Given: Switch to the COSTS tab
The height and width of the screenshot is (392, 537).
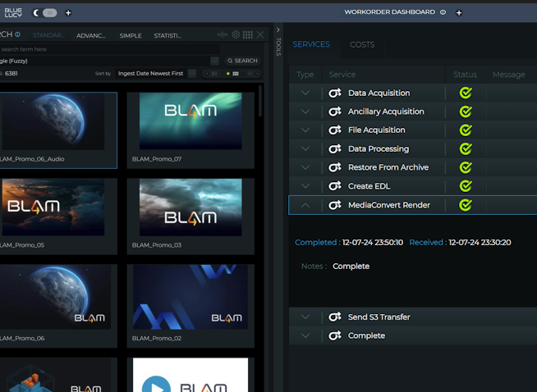Looking at the screenshot, I should pos(362,45).
